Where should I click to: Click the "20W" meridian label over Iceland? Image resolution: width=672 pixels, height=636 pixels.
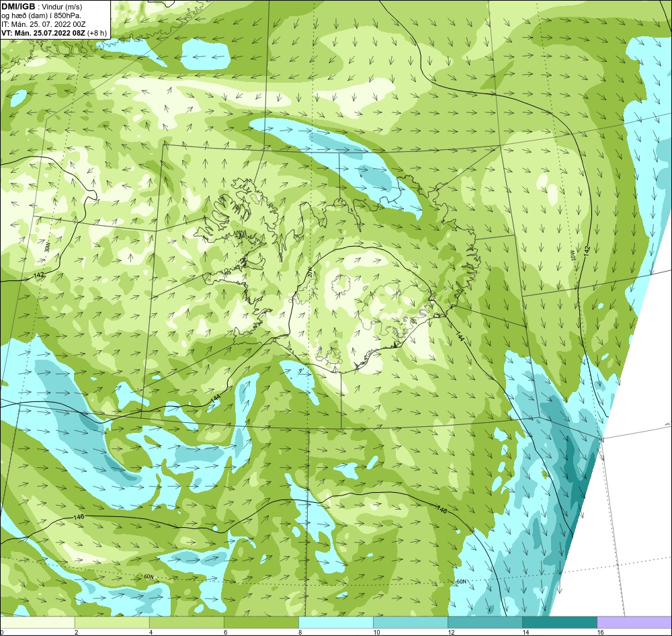click(310, 272)
